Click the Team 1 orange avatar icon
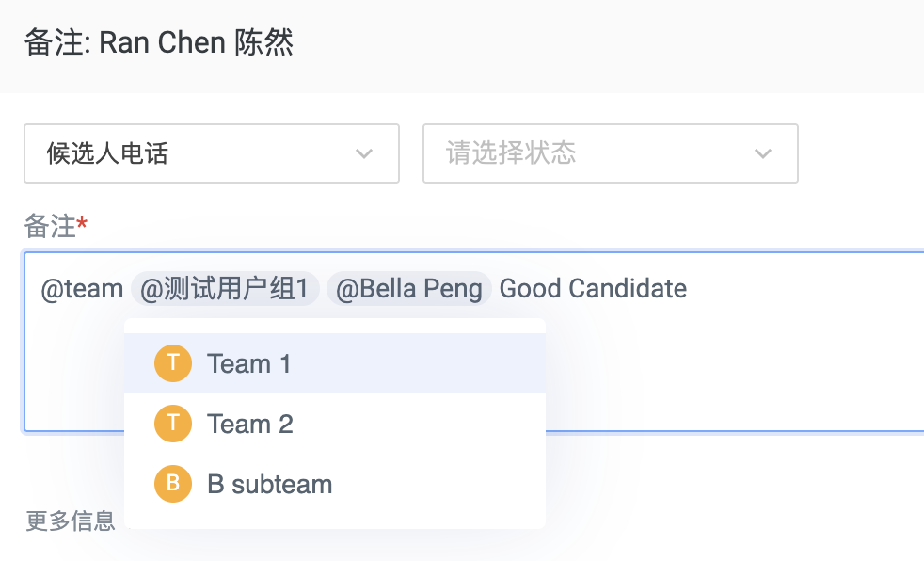The image size is (924, 561). click(x=172, y=363)
